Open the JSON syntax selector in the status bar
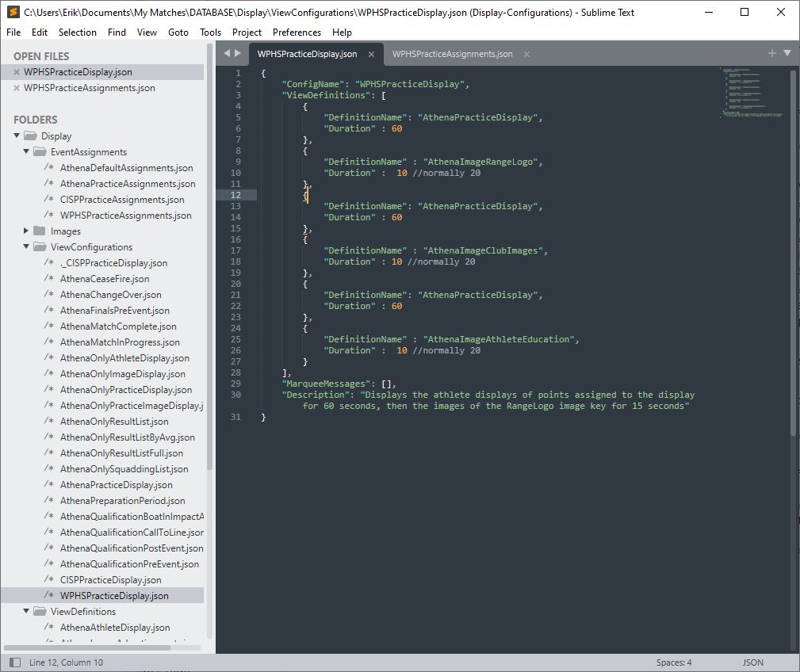The image size is (800, 672). (x=752, y=662)
